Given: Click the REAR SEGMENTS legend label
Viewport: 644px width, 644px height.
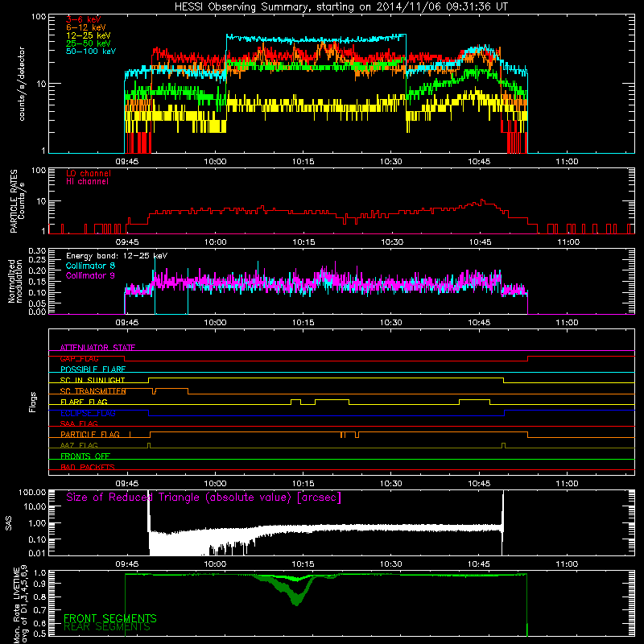Looking at the screenshot, I should click(107, 627).
